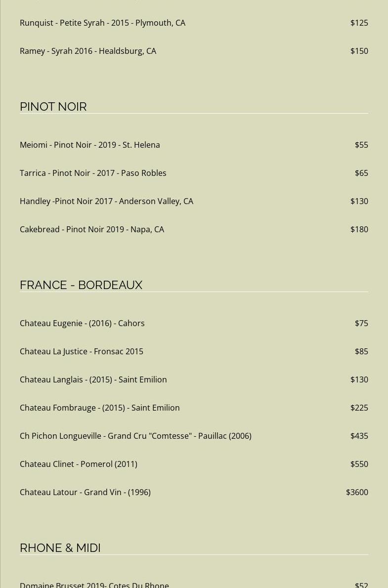Click the PINOT NOIR section heading

point(53,107)
